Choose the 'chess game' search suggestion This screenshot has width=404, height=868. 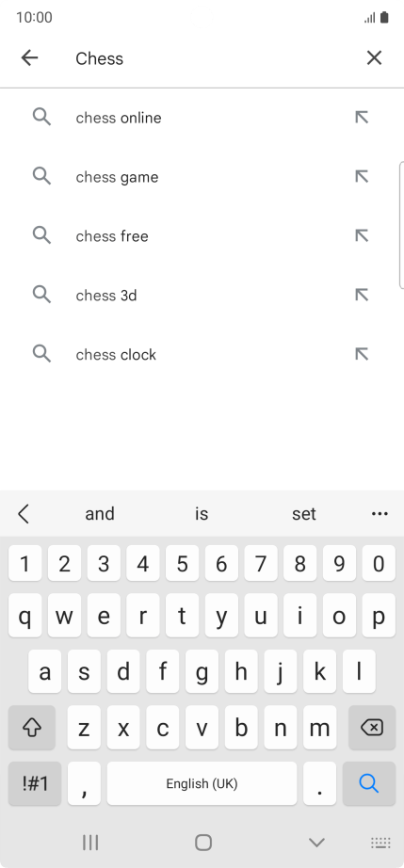point(202,177)
